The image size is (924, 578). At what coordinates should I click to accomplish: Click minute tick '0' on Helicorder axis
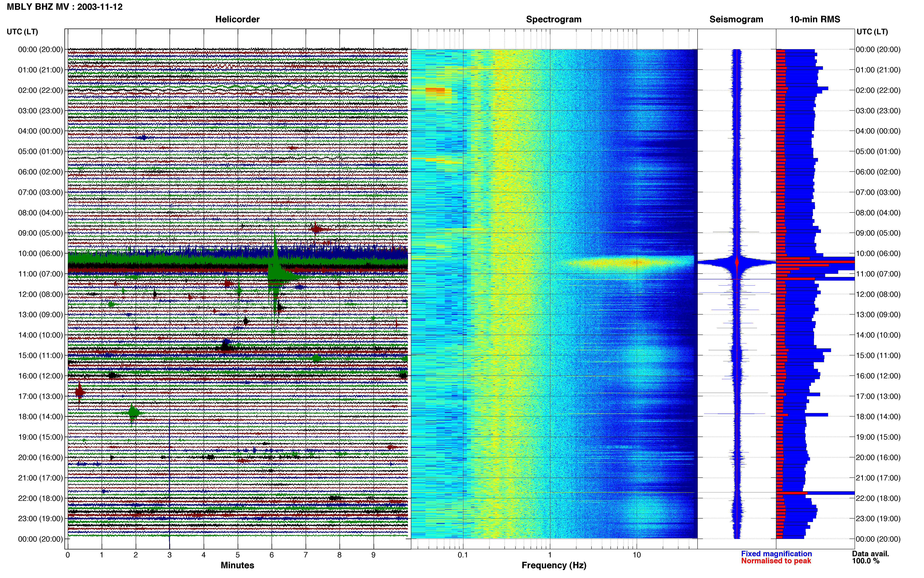point(68,555)
